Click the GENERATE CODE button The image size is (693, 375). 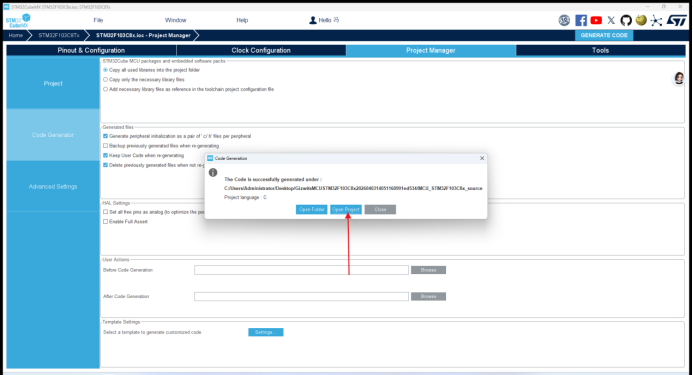[x=604, y=35]
